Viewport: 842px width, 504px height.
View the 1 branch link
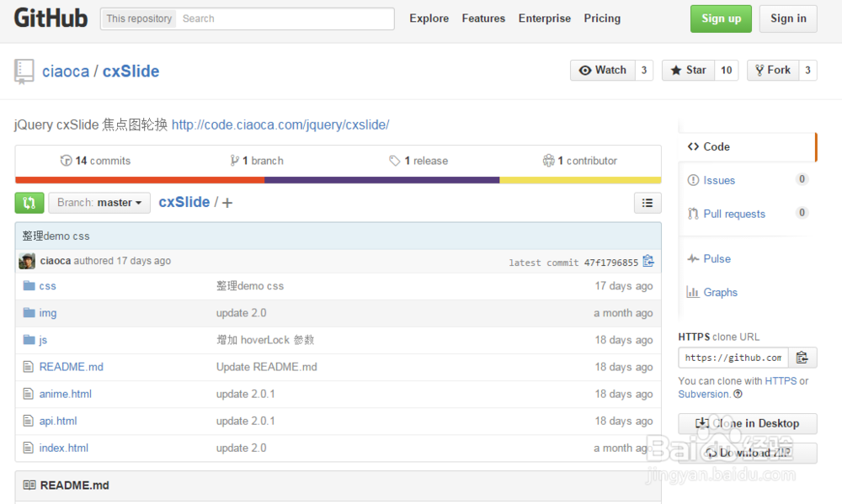[x=257, y=161]
